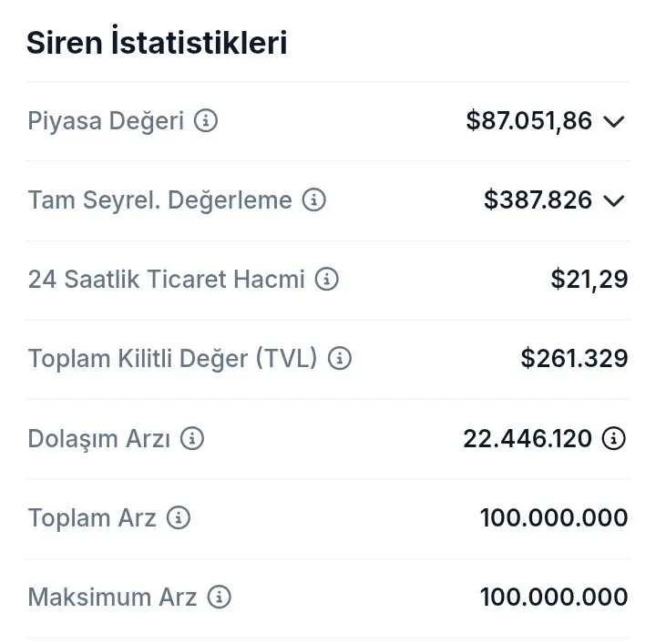Click info icon after 22.446.120 value
The image size is (656, 644).
click(x=614, y=438)
